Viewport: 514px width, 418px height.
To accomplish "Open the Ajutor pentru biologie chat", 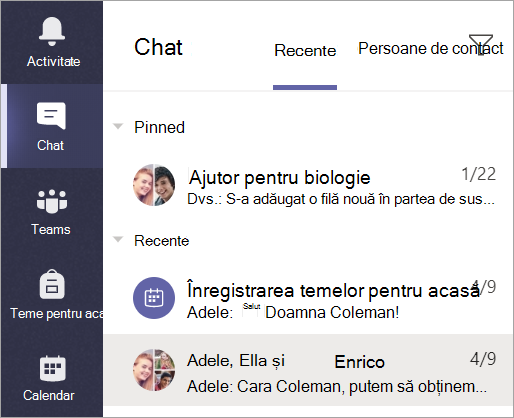I will (308, 185).
